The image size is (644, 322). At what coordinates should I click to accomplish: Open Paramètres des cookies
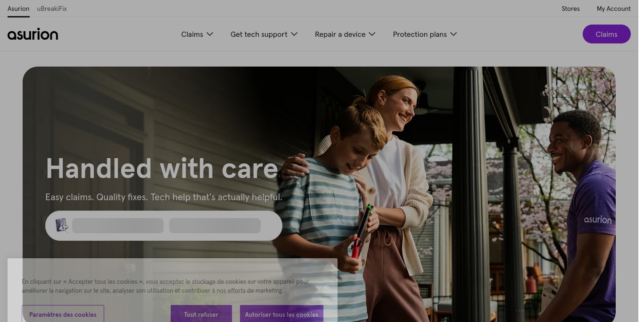[63, 314]
